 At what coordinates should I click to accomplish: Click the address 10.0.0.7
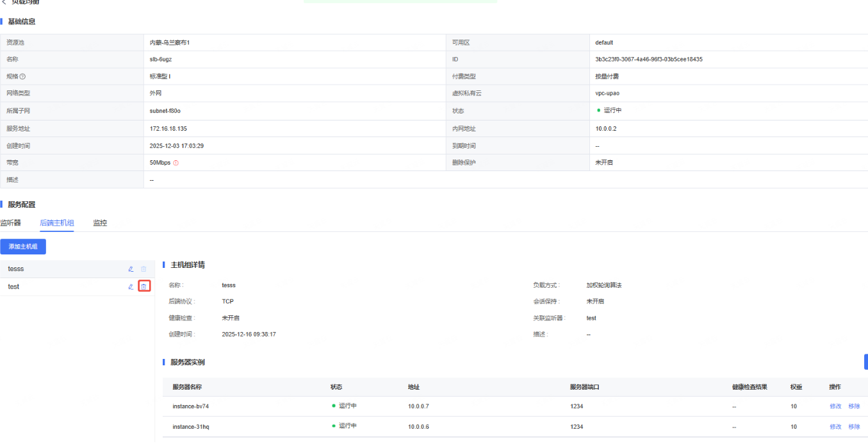coord(418,406)
